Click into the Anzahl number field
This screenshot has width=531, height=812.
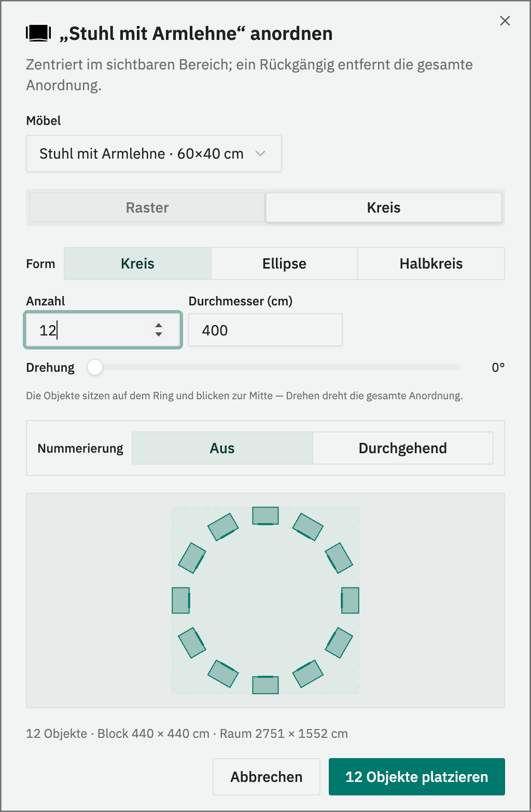coord(103,330)
